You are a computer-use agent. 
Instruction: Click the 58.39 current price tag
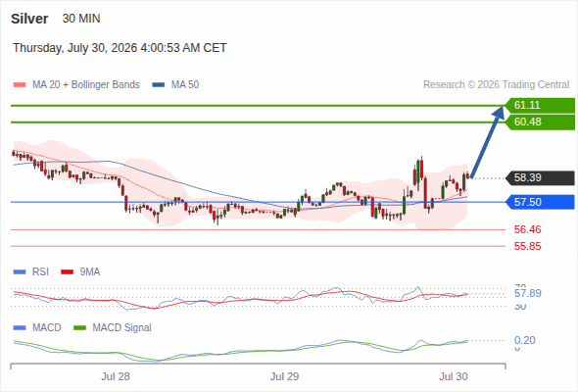(540, 177)
